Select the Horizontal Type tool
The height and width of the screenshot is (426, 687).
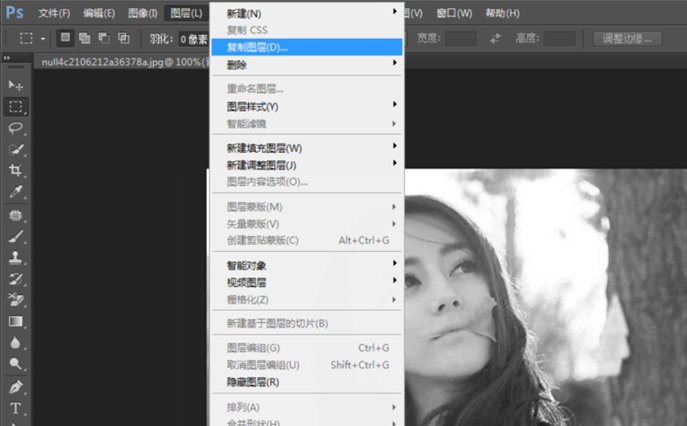pos(16,408)
